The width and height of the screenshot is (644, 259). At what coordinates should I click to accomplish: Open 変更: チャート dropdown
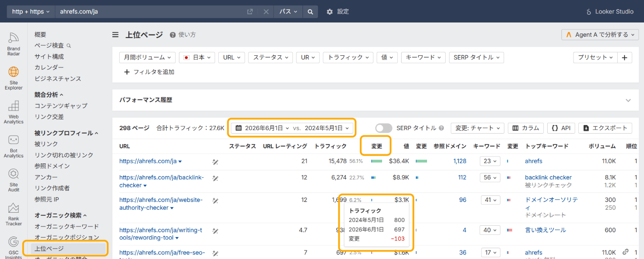[x=478, y=128]
